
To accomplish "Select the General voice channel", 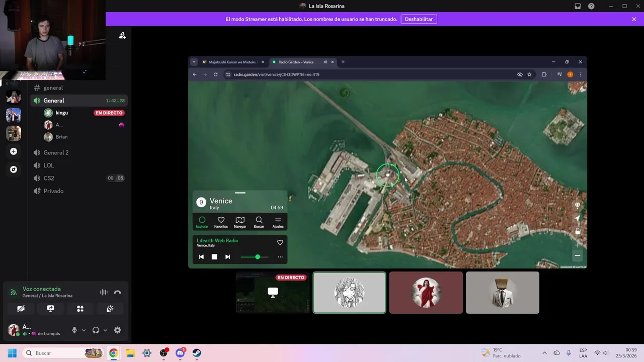I will (x=79, y=101).
